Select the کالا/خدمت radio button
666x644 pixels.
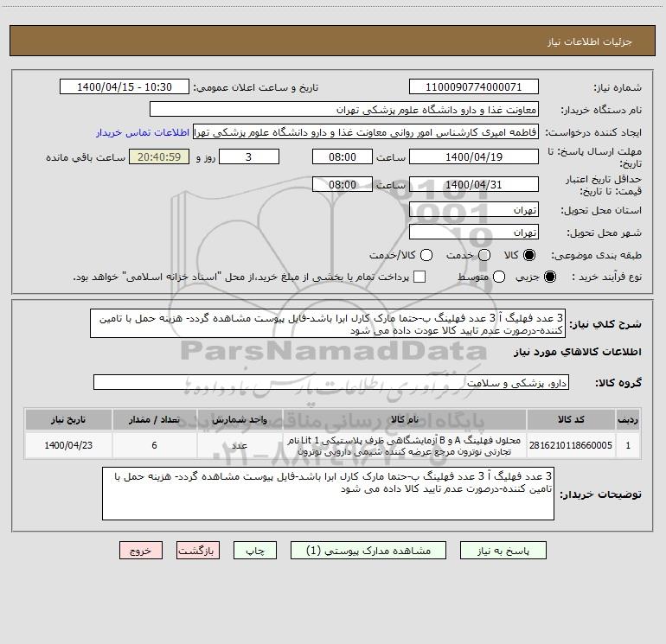(426, 255)
